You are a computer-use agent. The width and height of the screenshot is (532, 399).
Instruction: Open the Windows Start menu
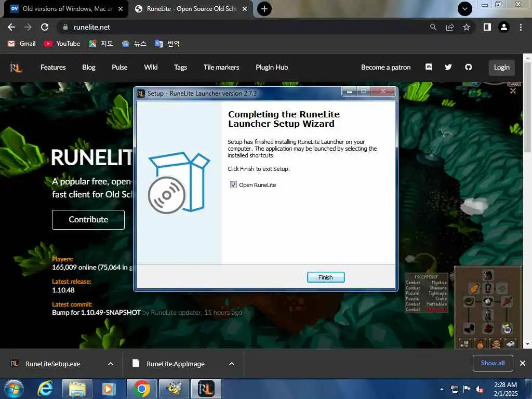pyautogui.click(x=13, y=389)
